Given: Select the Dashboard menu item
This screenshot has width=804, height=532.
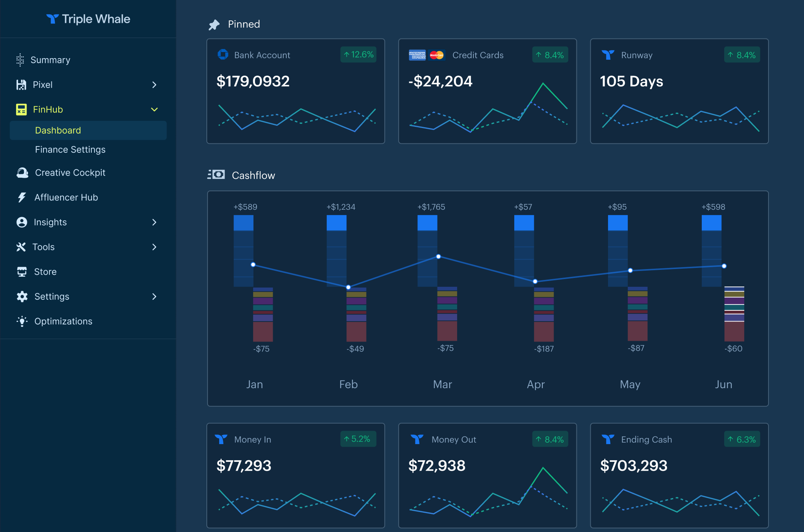Looking at the screenshot, I should click(x=58, y=130).
